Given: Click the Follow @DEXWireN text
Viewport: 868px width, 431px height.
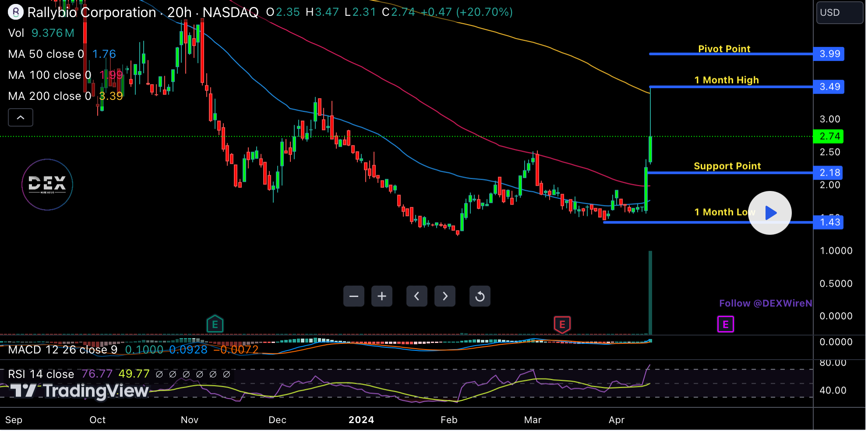Looking at the screenshot, I should (x=766, y=304).
